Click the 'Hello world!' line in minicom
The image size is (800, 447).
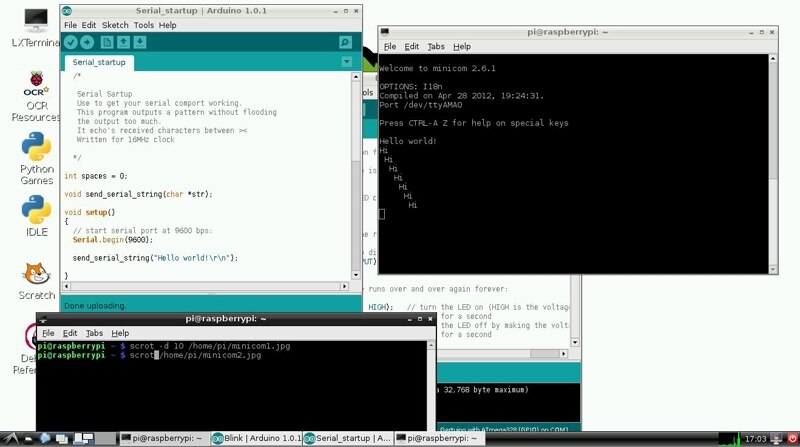[x=408, y=141]
